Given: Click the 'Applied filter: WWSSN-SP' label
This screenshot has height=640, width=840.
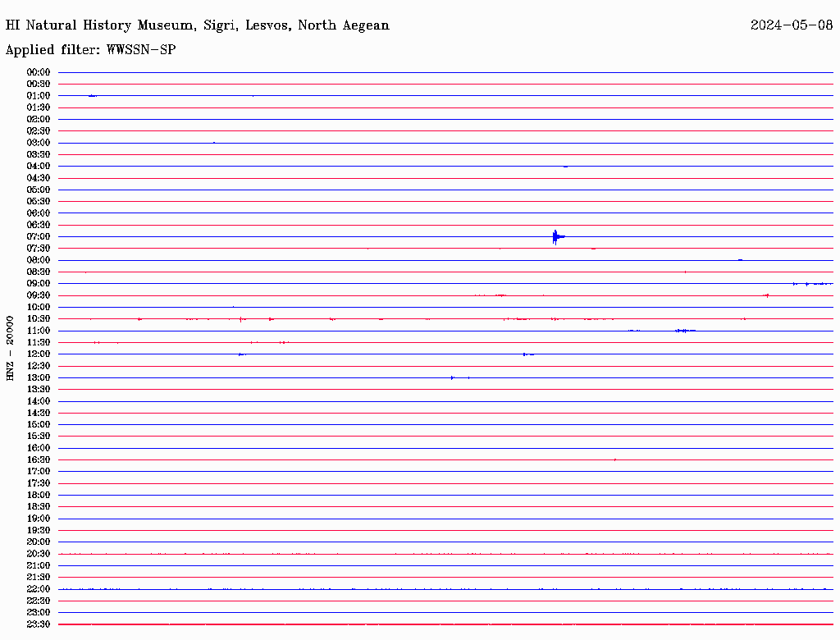Looking at the screenshot, I should 90,50.
